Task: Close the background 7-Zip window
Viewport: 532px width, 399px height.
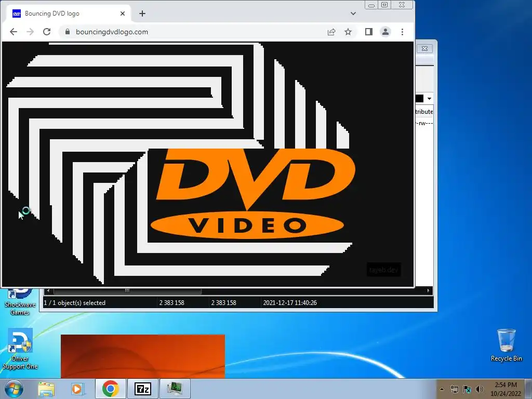Action: (424, 48)
